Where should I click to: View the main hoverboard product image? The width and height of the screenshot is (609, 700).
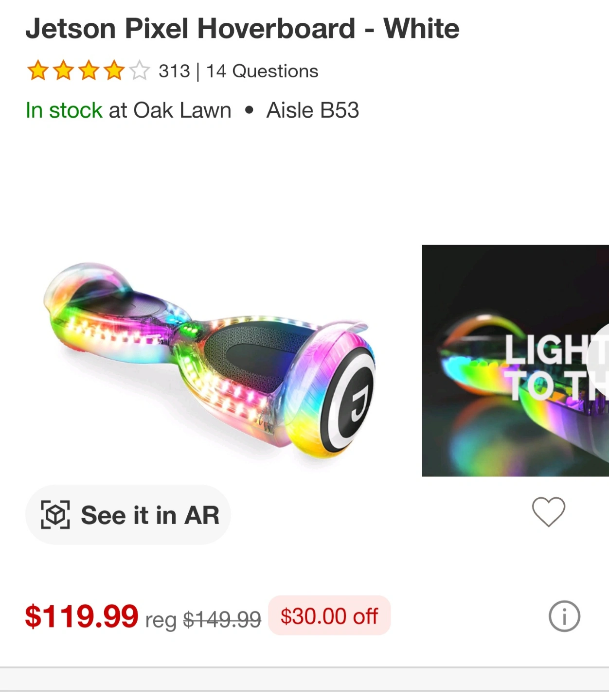[x=209, y=360]
